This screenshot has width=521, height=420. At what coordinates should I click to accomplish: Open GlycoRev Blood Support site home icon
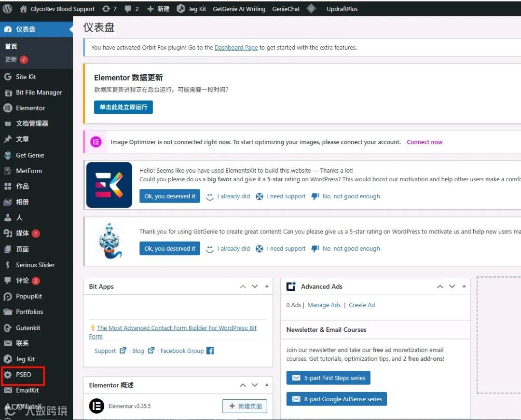[x=23, y=9]
